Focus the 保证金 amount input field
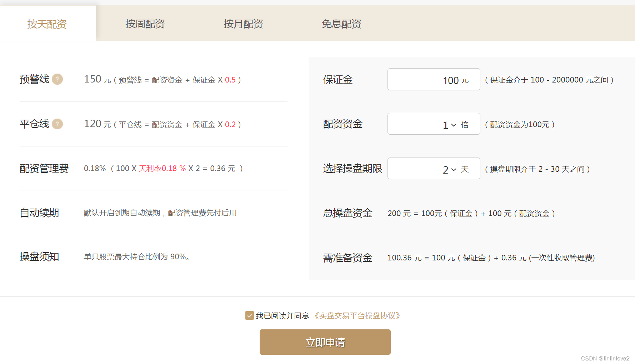 (x=434, y=79)
